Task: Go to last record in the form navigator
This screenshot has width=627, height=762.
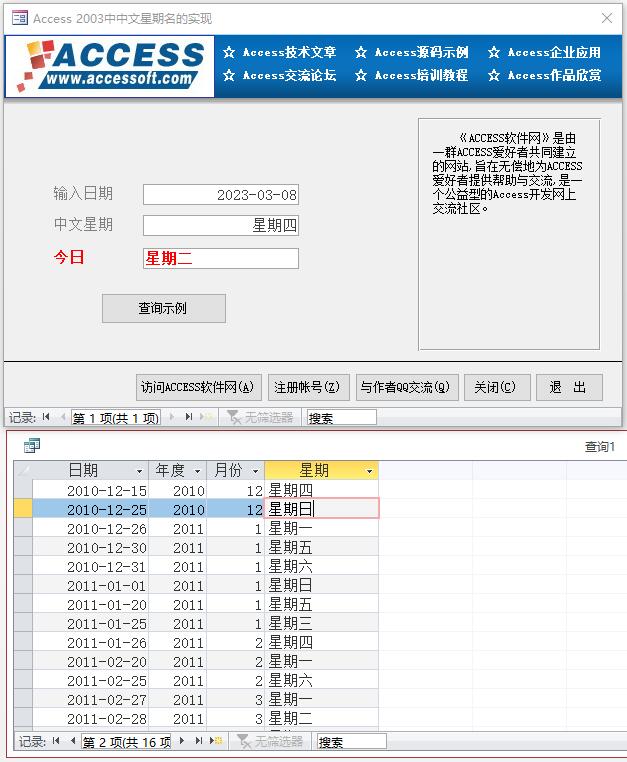Action: (189, 417)
